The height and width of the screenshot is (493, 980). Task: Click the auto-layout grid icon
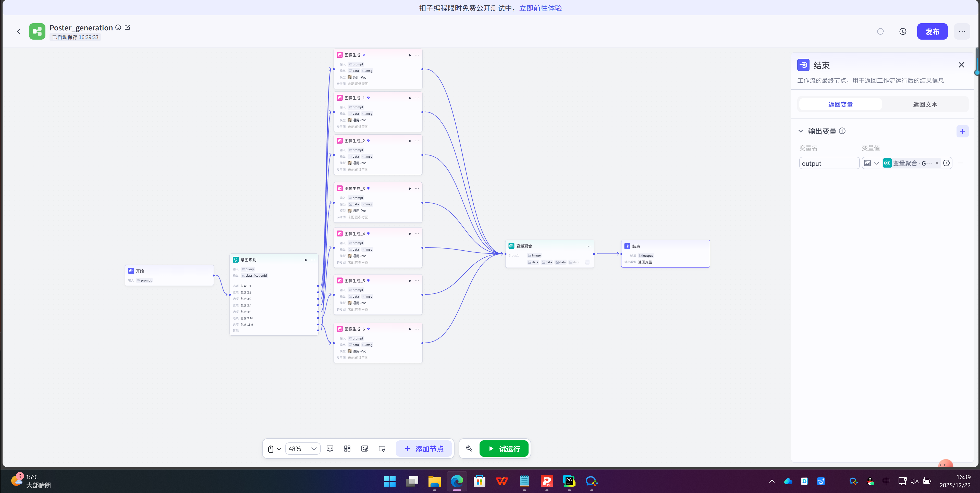click(347, 449)
